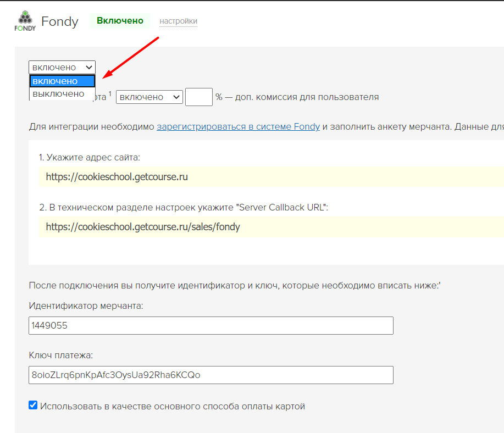Click the additional commission percent field
The height and width of the screenshot is (433, 504).
[199, 97]
